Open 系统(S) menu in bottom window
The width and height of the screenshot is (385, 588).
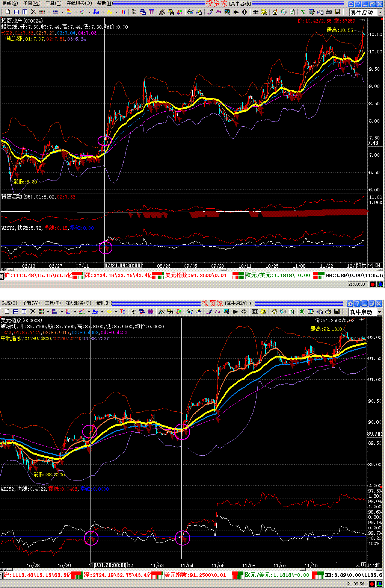point(9,303)
